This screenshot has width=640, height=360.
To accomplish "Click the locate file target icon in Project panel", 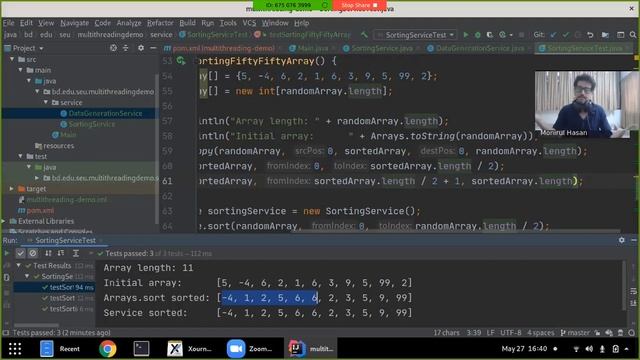I will [113, 48].
